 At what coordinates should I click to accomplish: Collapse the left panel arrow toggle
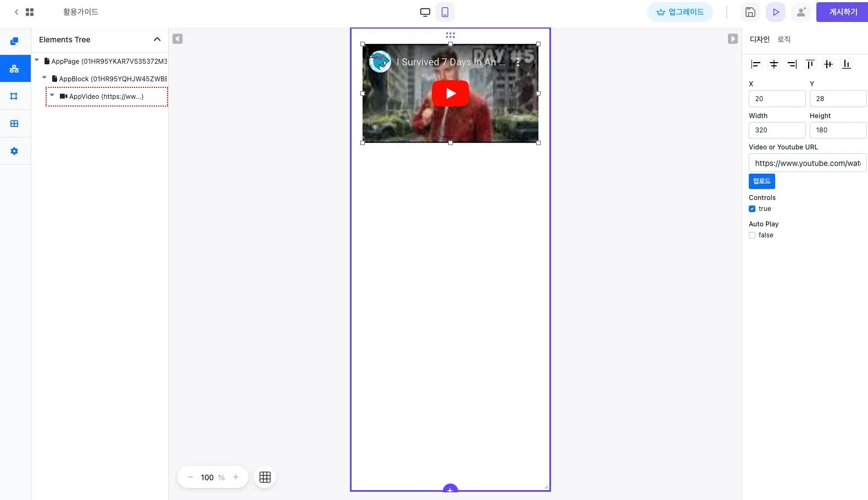[x=177, y=39]
